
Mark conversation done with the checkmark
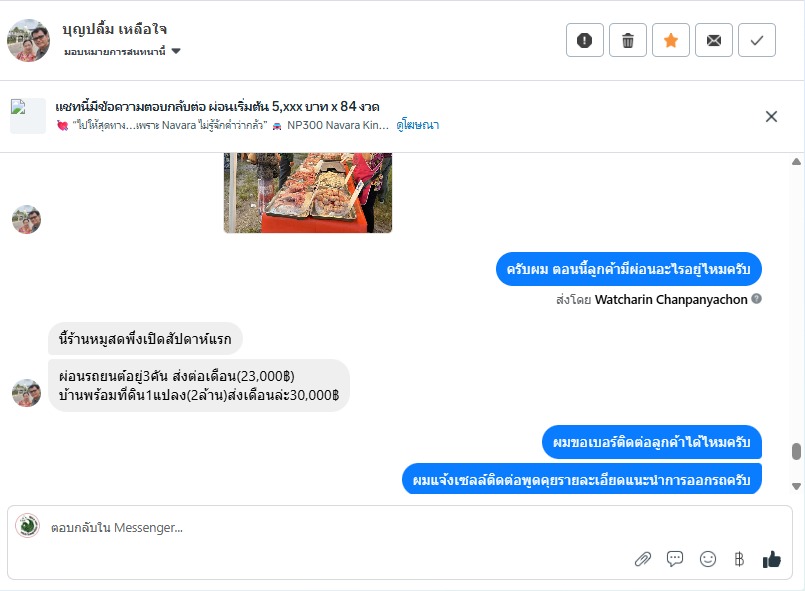pos(757,40)
